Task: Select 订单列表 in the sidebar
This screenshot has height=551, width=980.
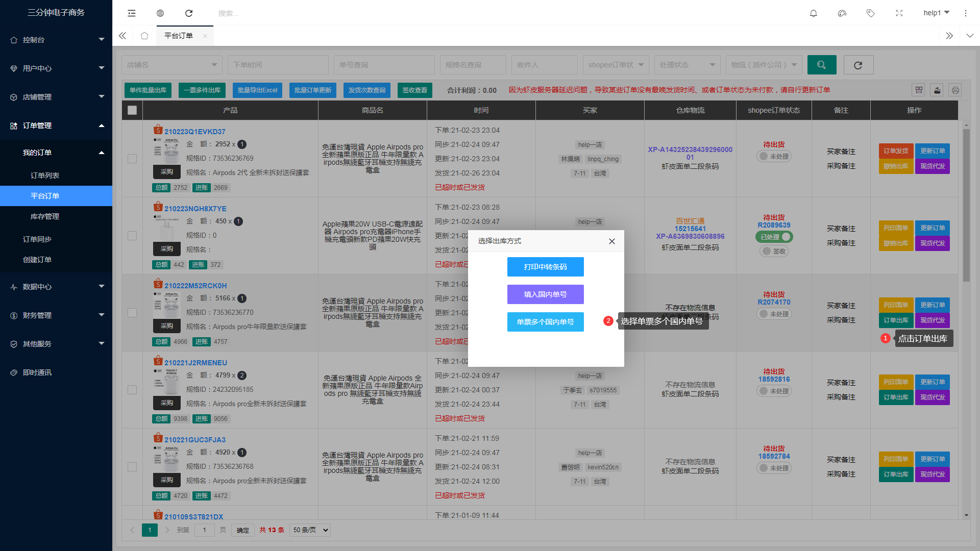Action: 45,176
